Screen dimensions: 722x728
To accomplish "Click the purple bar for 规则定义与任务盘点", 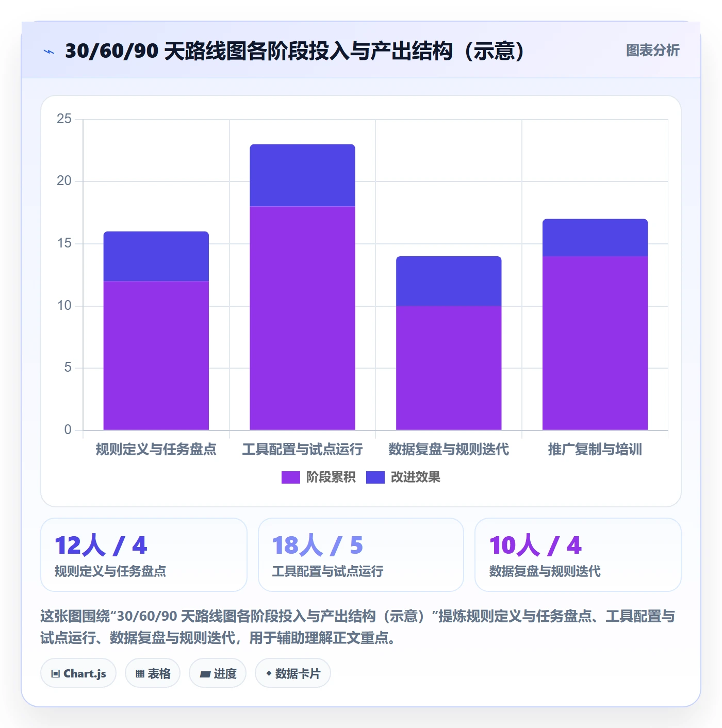I will [156, 355].
